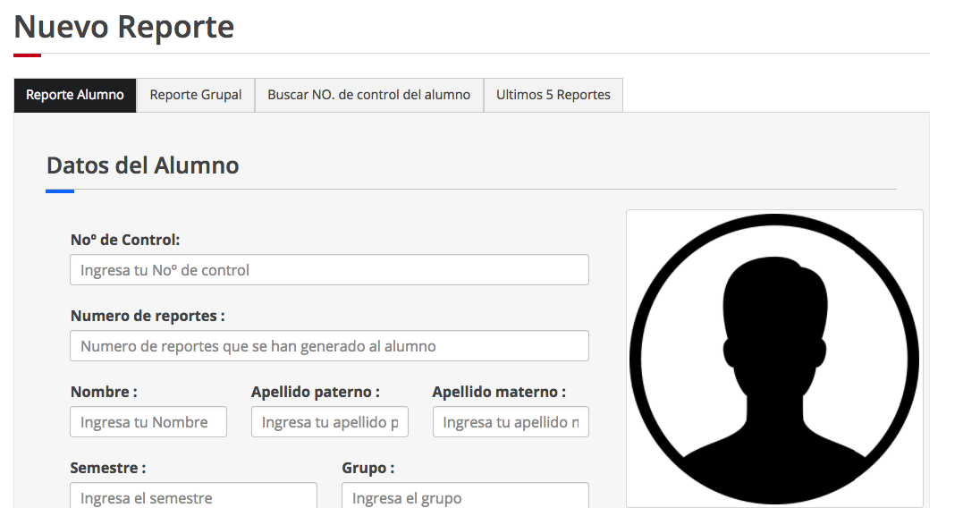Click the 'Nombre :' label above the field
Screen dimensions: 980x508
104,392
